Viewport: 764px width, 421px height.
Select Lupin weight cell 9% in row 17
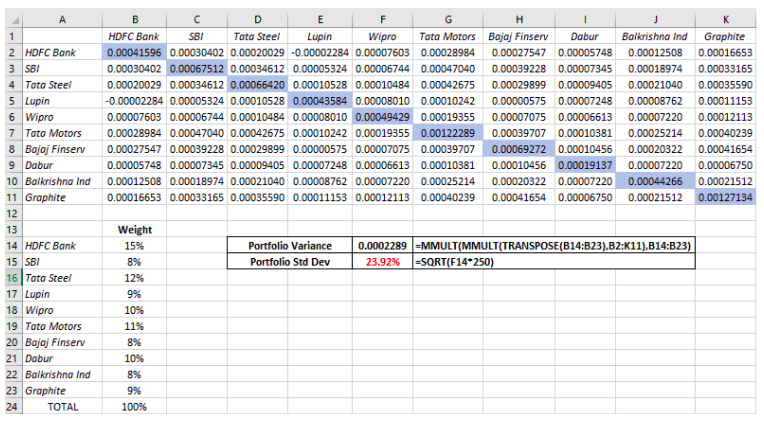click(x=135, y=294)
